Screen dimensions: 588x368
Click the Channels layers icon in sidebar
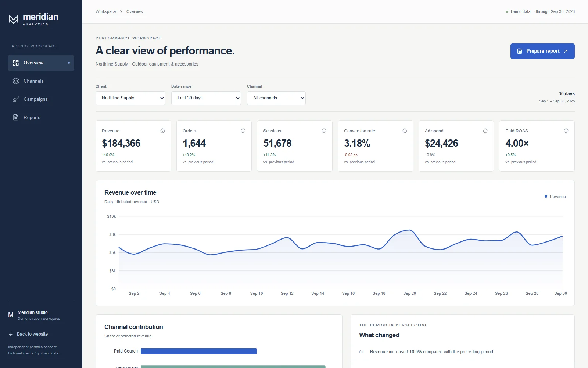point(16,81)
